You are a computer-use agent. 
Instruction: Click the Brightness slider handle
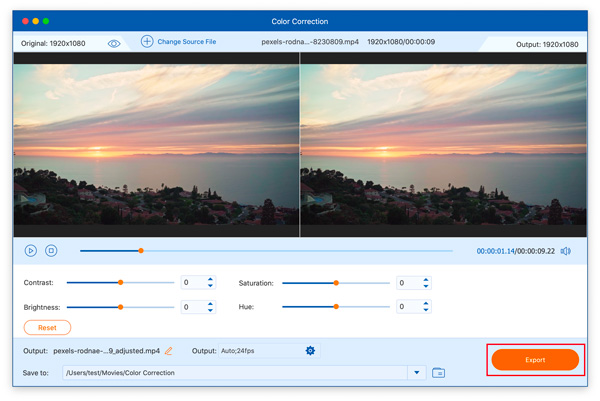click(120, 307)
